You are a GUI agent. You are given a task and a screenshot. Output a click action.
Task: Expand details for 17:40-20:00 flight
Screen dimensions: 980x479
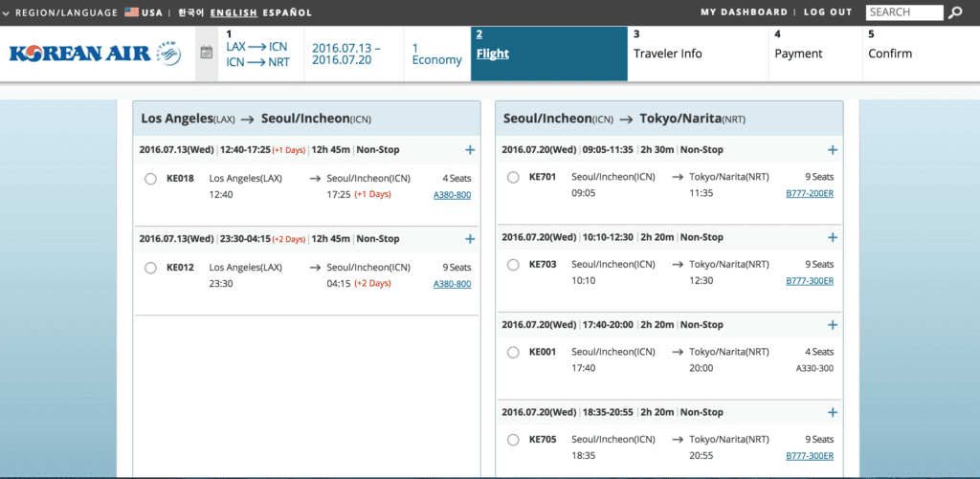pos(833,325)
